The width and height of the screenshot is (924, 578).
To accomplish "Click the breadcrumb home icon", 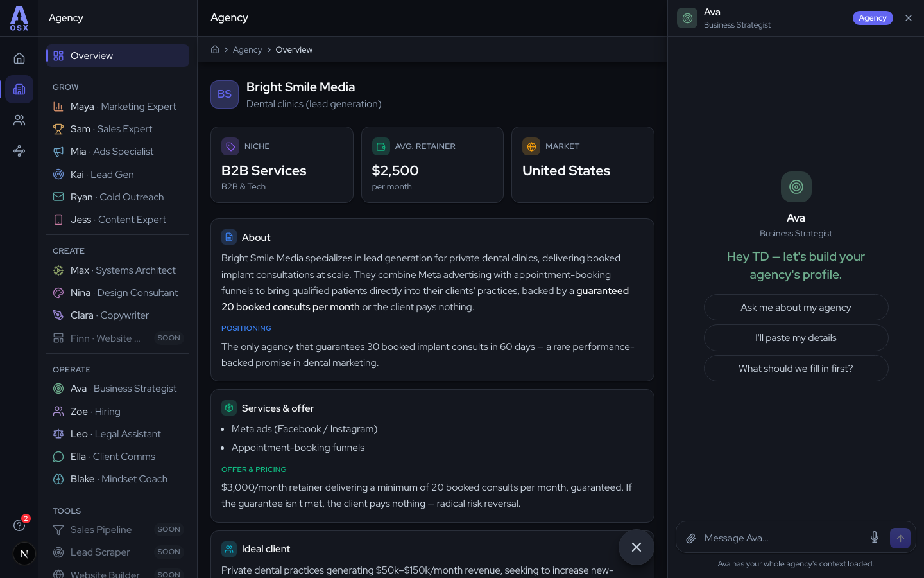I will click(x=215, y=49).
